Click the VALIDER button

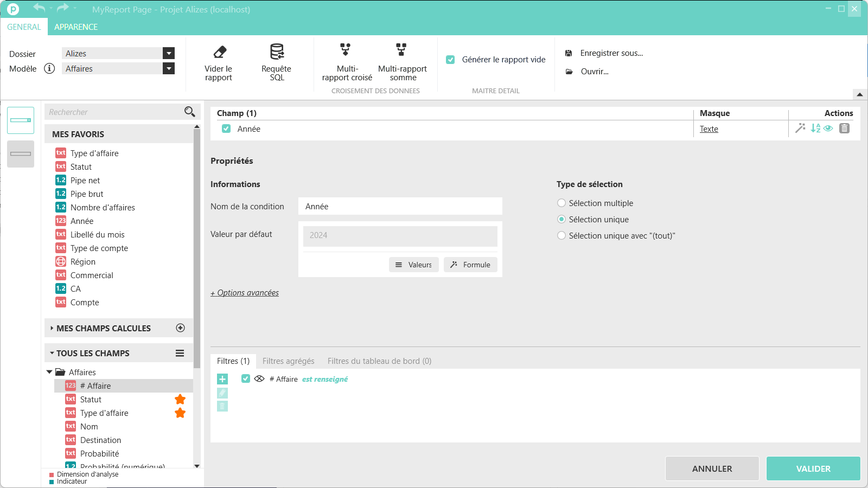813,468
